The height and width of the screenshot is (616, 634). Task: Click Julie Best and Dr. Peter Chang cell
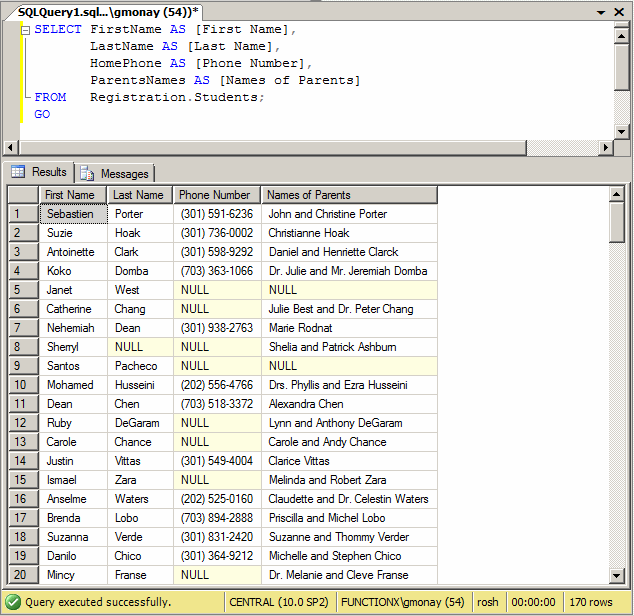[349, 309]
